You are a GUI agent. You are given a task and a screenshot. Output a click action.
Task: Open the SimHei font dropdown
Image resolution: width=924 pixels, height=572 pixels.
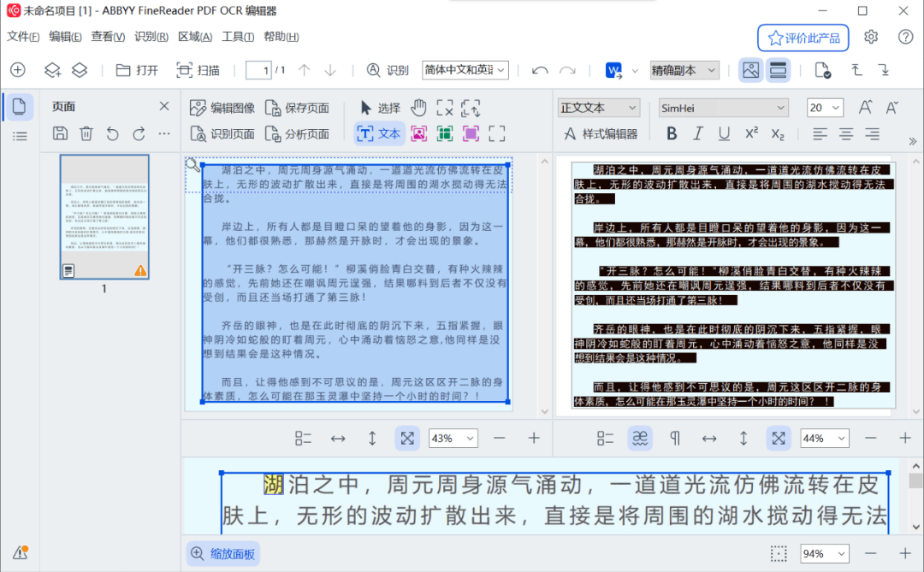point(723,108)
